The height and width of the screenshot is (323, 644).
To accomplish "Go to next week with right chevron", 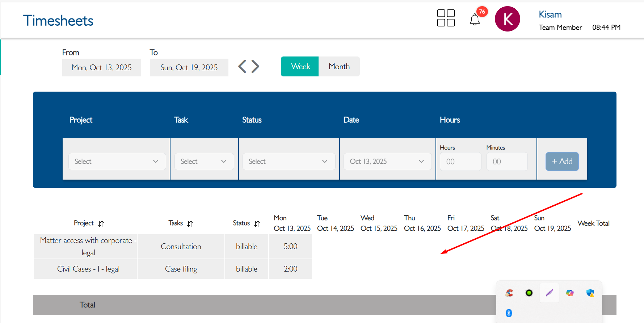I will pyautogui.click(x=256, y=67).
